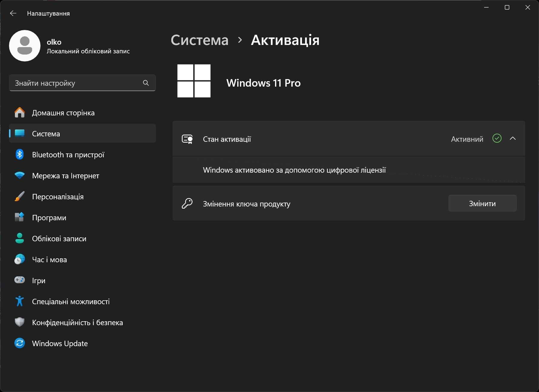Viewport: 539px width, 392px height.
Task: Open Windows Update page
Action: [82, 343]
